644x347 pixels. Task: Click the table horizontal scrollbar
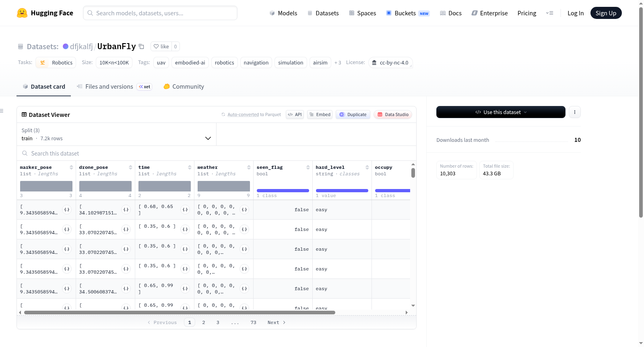tap(180, 312)
